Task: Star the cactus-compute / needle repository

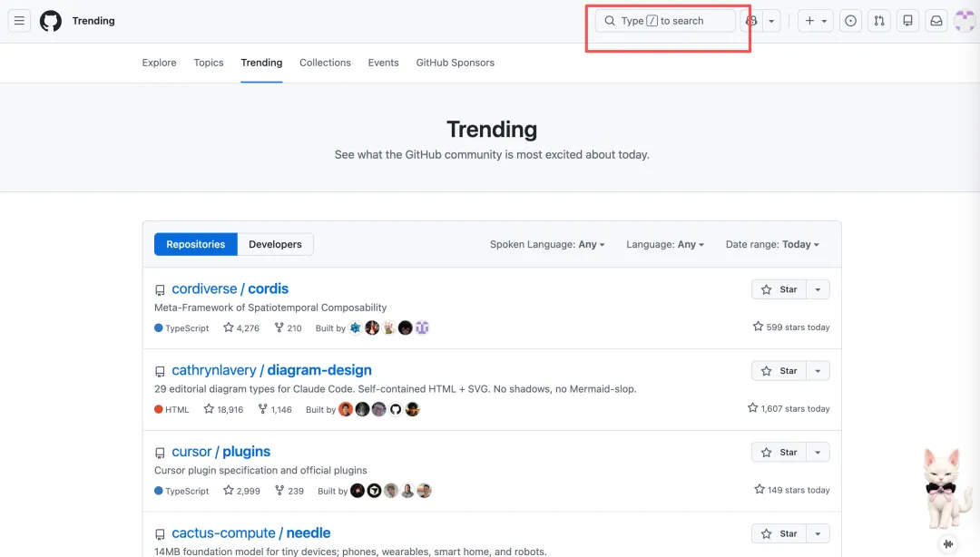Action: [779, 533]
